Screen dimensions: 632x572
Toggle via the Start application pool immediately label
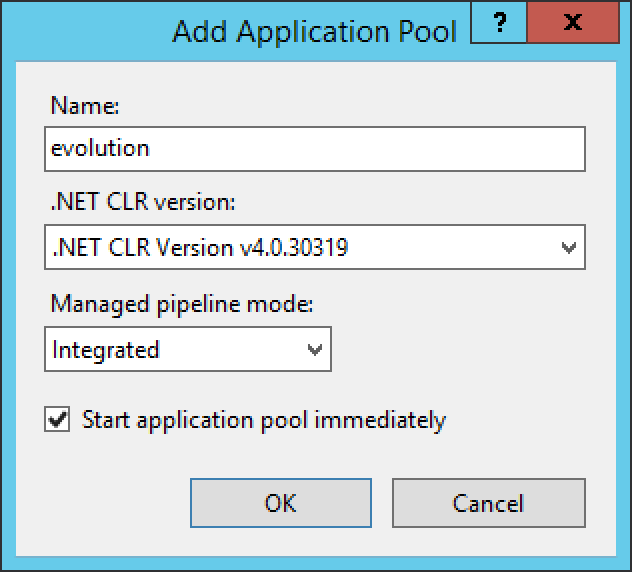[x=264, y=420]
